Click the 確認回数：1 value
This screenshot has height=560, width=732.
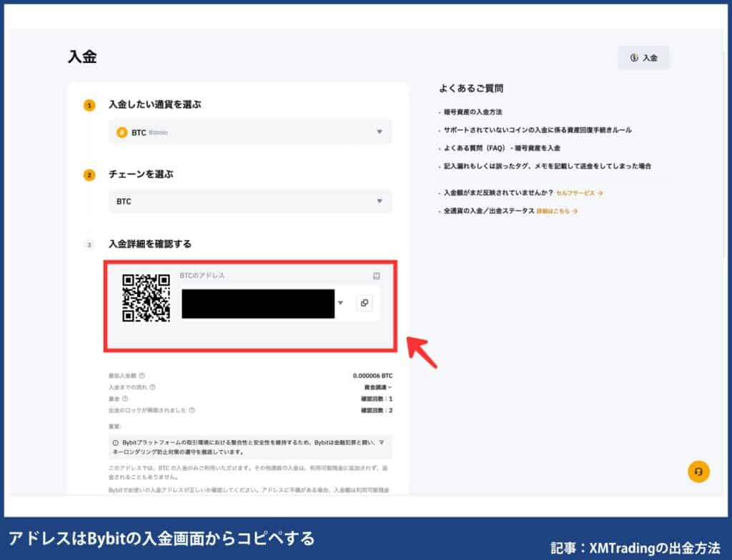(377, 399)
